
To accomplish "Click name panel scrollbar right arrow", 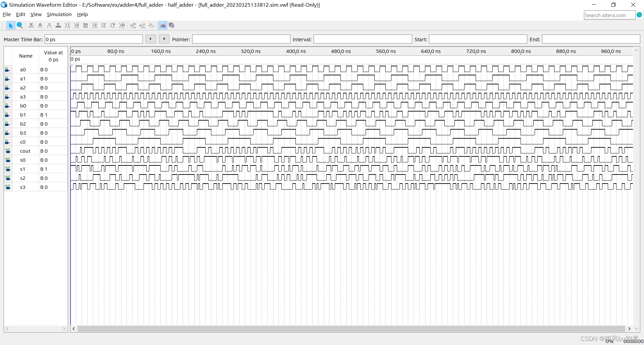I will 64,329.
